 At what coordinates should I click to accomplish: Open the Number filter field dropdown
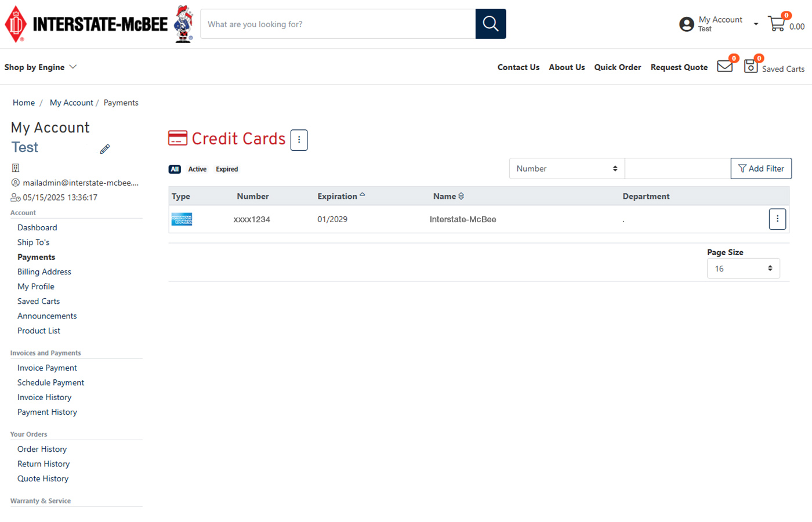click(x=567, y=168)
